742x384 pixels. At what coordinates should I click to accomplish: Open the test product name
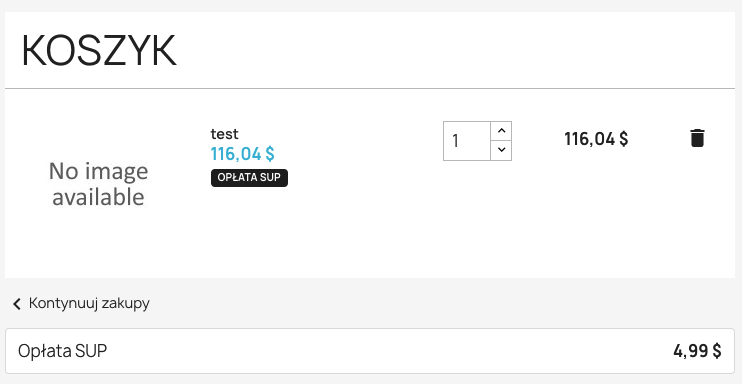[x=224, y=134]
